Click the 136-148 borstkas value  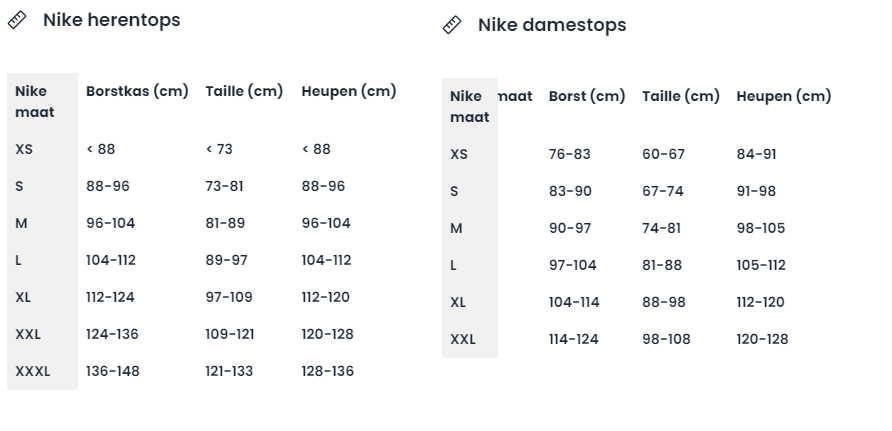[113, 371]
